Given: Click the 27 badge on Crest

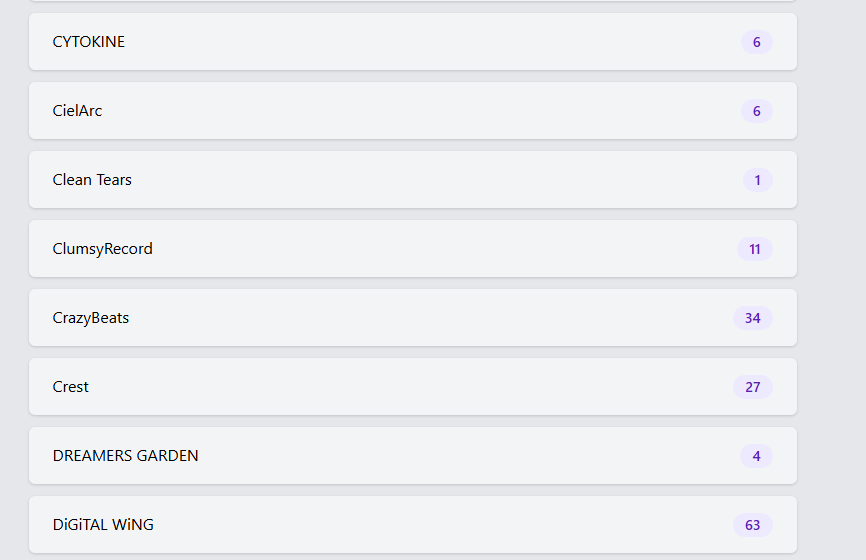Looking at the screenshot, I should [753, 387].
